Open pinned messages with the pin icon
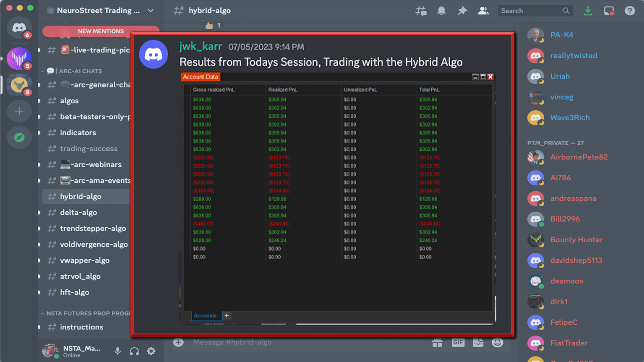The image size is (644, 362). (x=462, y=11)
